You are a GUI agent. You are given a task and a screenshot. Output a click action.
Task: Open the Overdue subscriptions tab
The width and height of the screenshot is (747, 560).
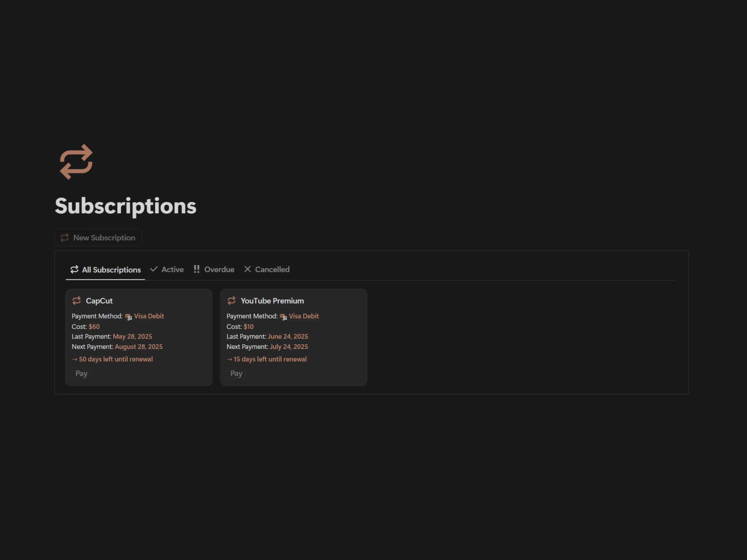219,269
